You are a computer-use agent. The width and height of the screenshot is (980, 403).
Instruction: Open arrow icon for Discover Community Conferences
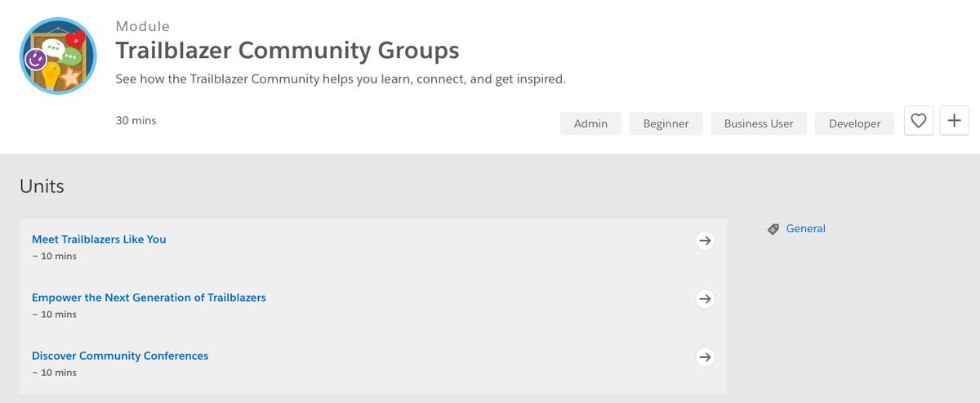click(705, 356)
